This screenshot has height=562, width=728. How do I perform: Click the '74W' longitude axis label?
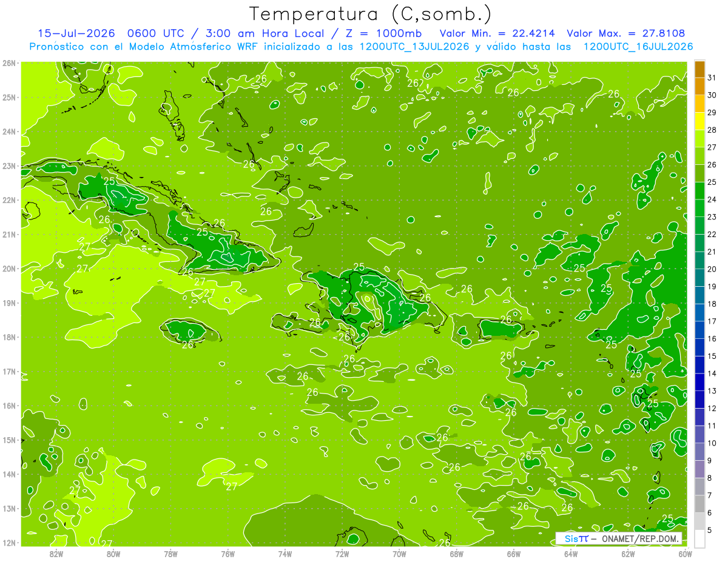point(285,554)
